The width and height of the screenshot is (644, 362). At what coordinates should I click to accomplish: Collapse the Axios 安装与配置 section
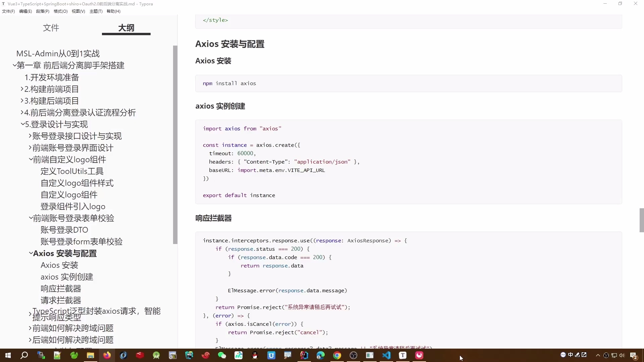tap(31, 253)
